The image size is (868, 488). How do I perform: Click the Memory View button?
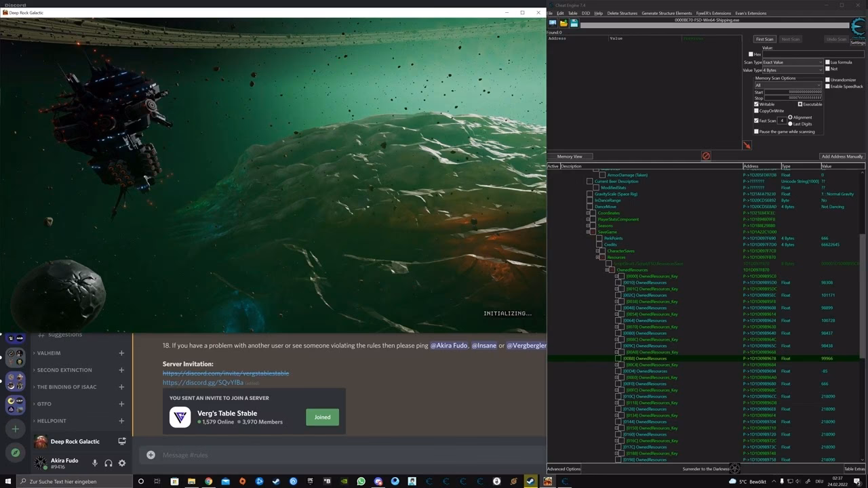(570, 157)
